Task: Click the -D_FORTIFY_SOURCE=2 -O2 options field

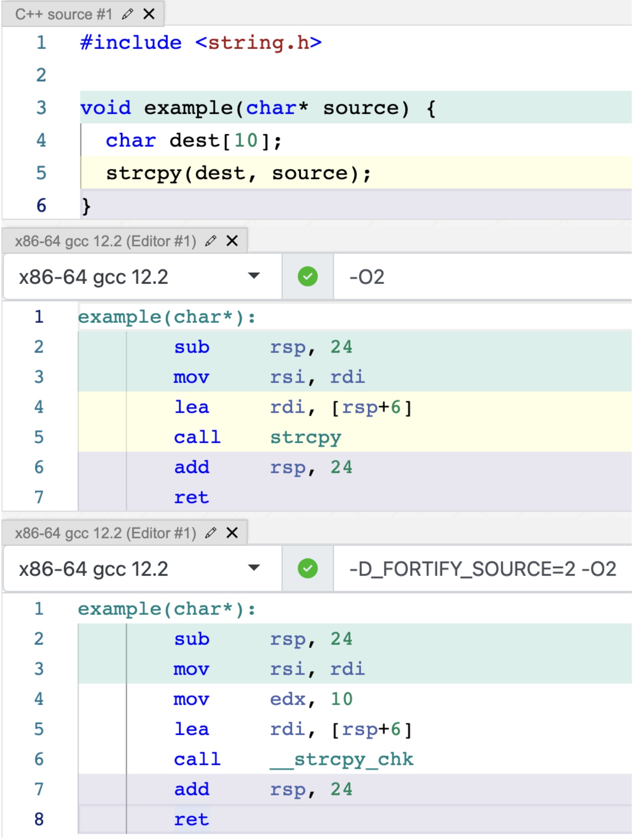Action: coord(483,569)
